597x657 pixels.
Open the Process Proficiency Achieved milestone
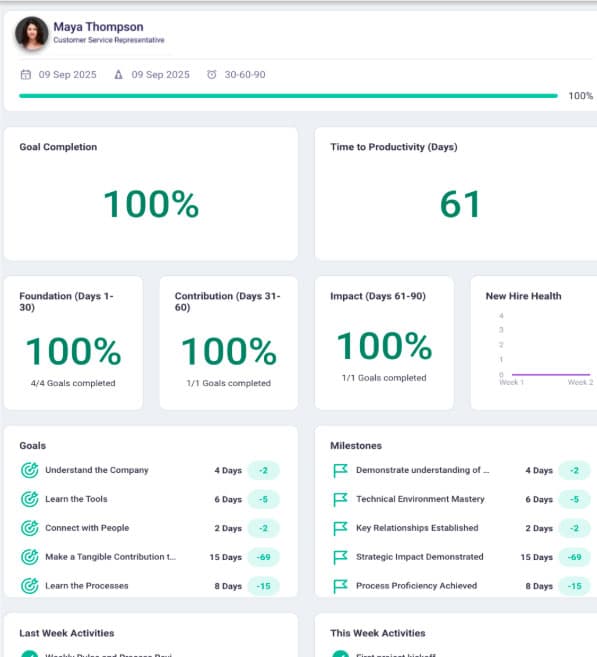(416, 586)
